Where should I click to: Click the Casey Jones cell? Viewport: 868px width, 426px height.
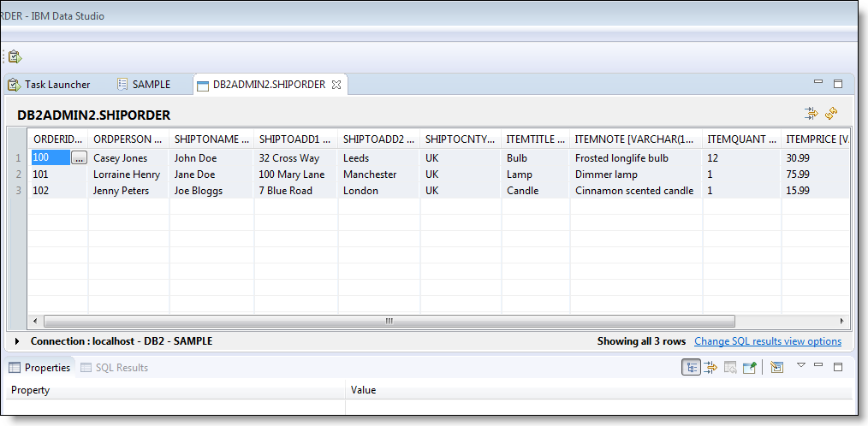pos(128,158)
